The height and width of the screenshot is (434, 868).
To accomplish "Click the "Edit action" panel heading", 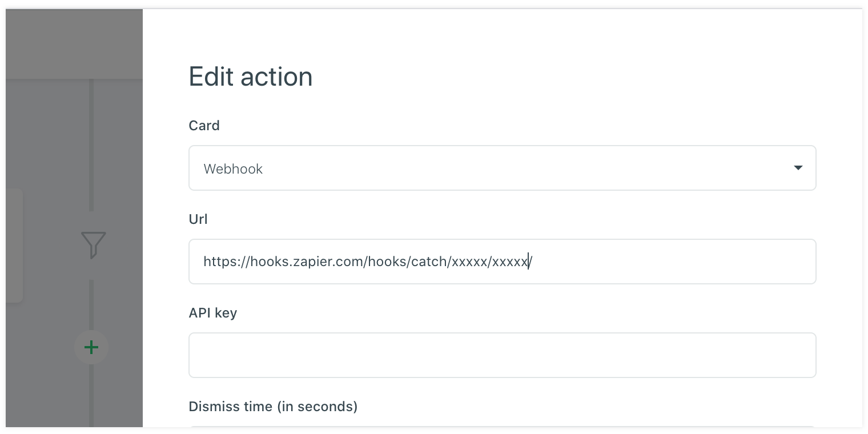I will pos(250,77).
